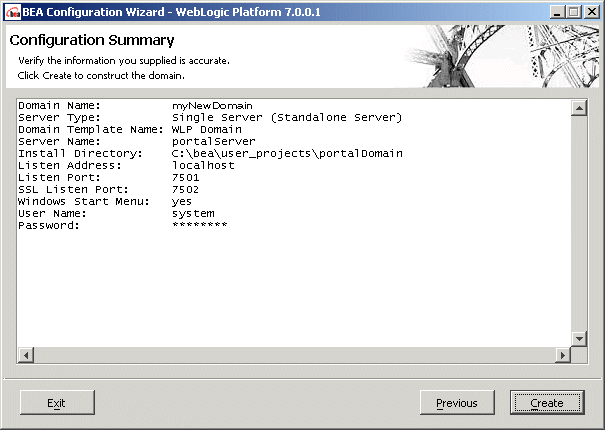The image size is (605, 430).
Task: Click the Configuration Summary heading
Action: click(92, 40)
